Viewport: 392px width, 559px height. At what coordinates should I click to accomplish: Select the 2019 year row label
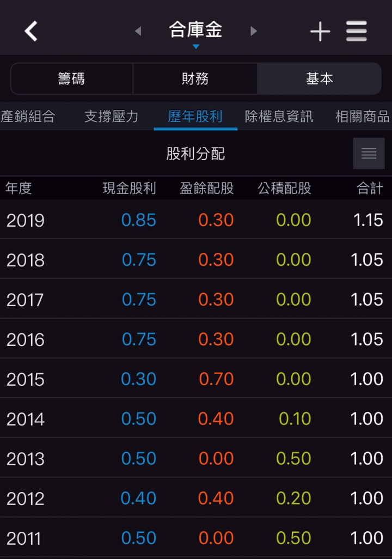(25, 220)
